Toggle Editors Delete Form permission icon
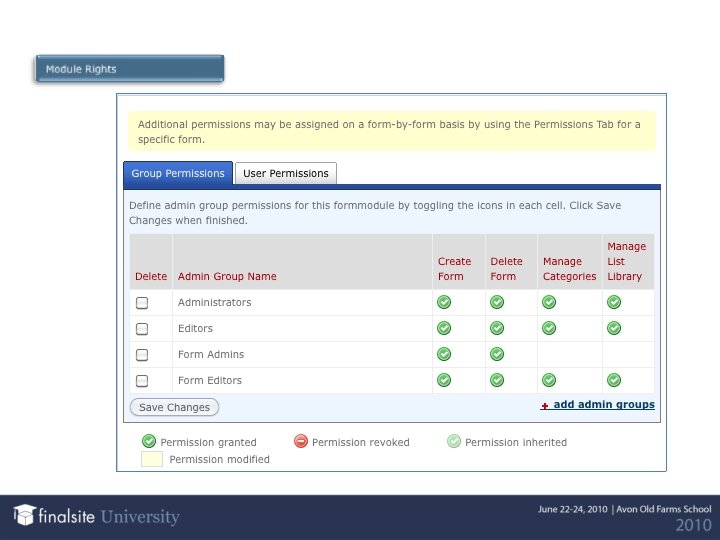 click(497, 328)
